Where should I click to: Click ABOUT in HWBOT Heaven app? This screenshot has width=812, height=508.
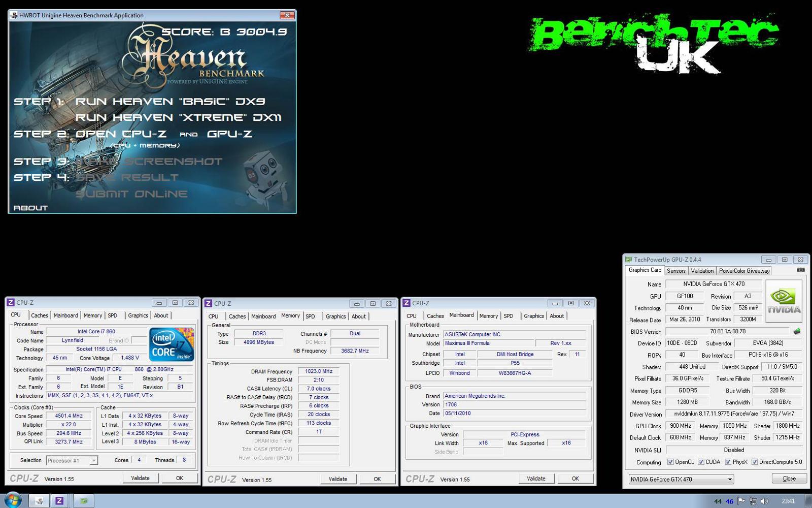point(30,208)
